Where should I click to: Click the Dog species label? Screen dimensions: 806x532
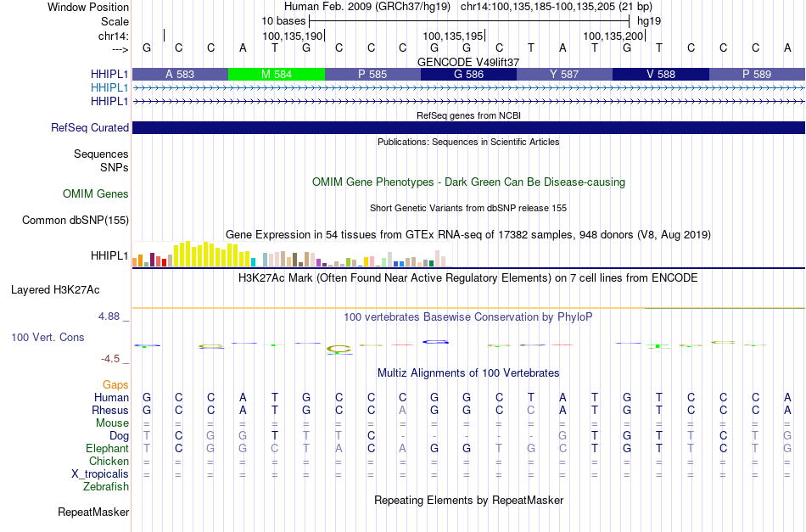(120, 436)
